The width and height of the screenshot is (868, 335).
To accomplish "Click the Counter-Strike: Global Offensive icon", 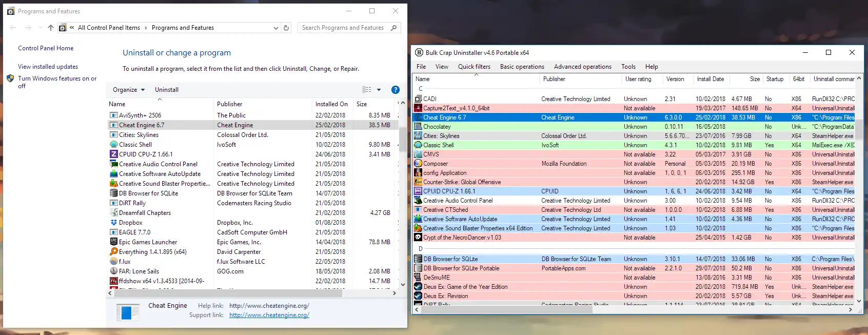I will (x=418, y=182).
